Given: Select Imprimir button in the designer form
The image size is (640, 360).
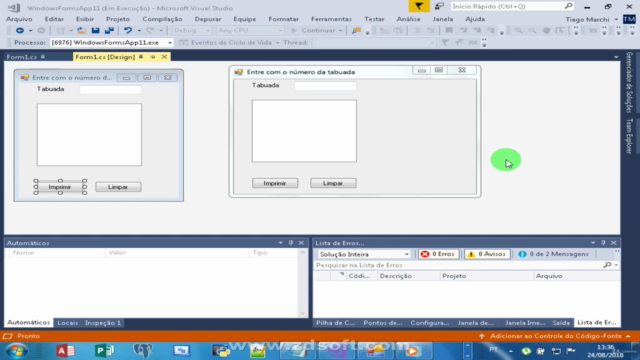Looking at the screenshot, I should [x=60, y=187].
